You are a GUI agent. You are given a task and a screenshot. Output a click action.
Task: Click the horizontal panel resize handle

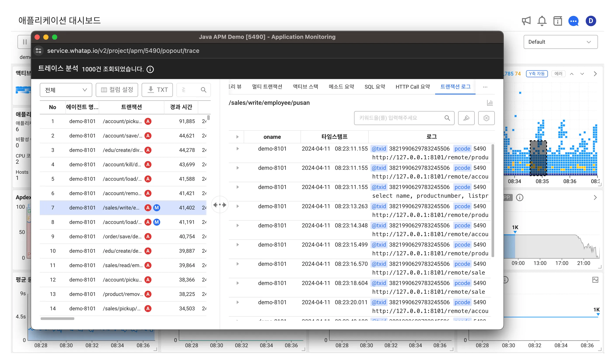(220, 204)
